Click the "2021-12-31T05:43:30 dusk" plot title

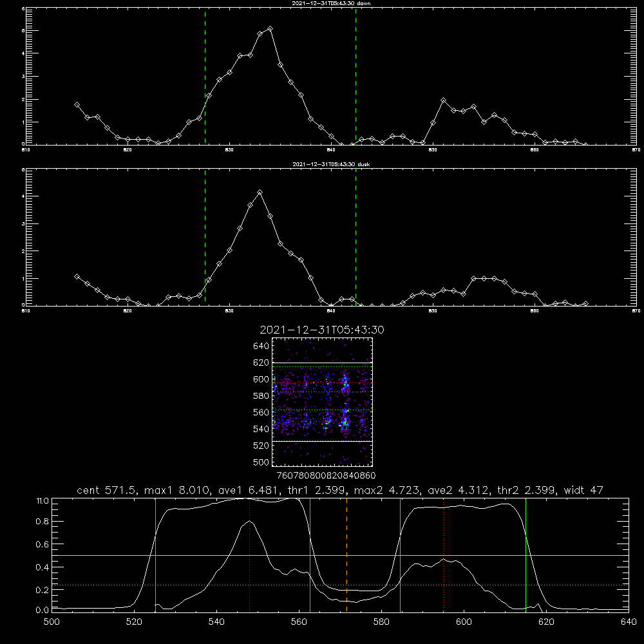331,164
